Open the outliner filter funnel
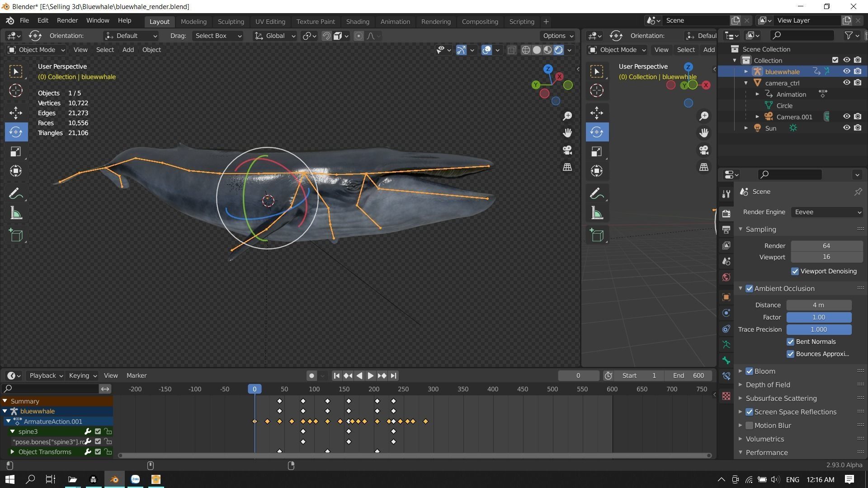This screenshot has width=868, height=488. pos(849,35)
